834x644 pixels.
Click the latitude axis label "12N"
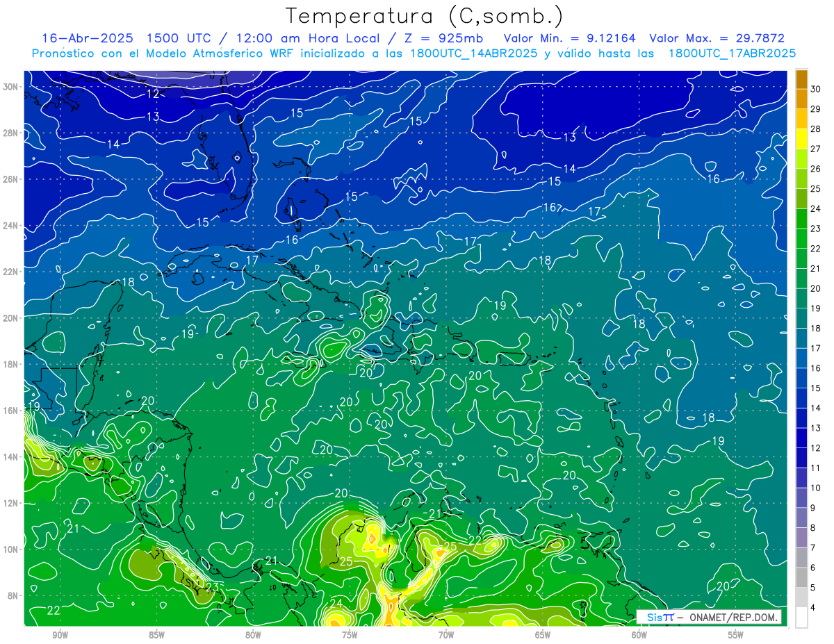tap(12, 503)
